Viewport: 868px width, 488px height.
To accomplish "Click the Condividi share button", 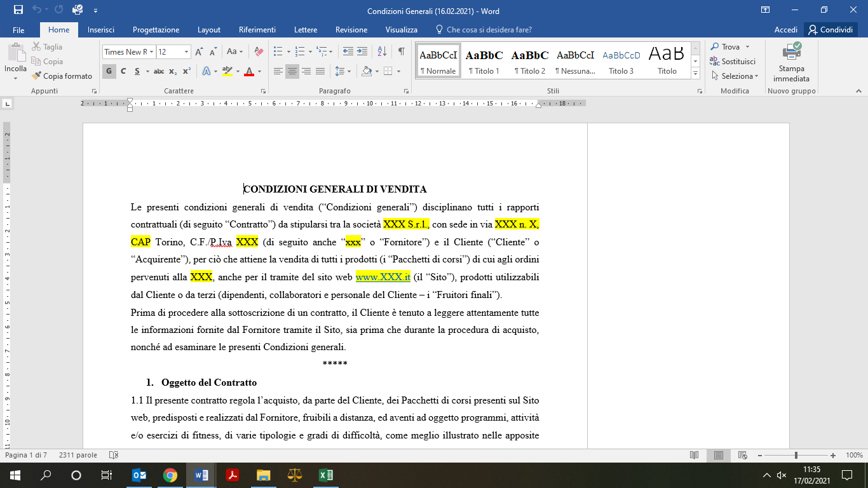I will tap(831, 30).
